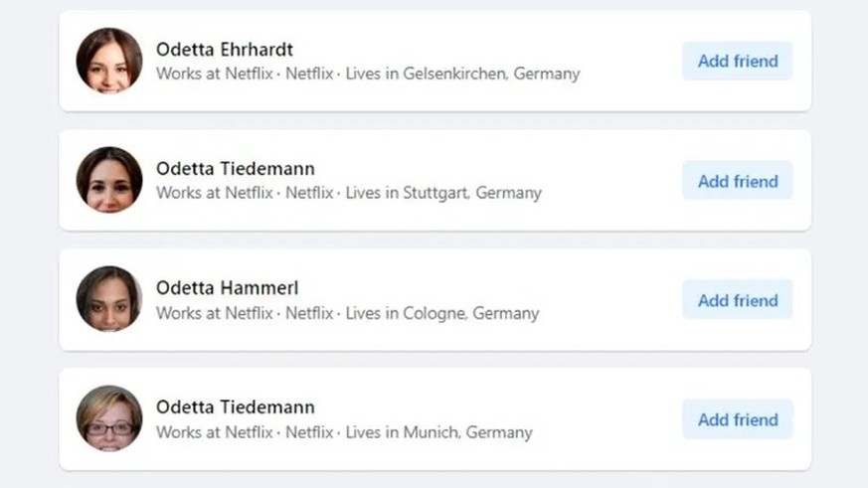Open the Odetta Ehrhardt name link
868x488 pixels.
(x=225, y=50)
